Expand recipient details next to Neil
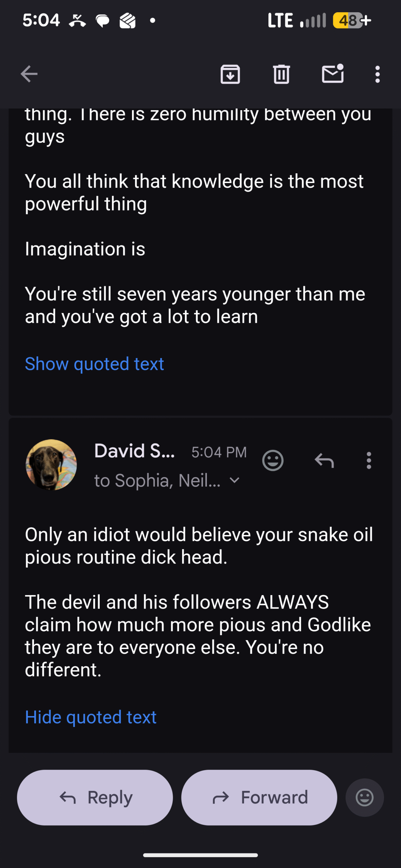Viewport: 401px width, 868px height. [x=234, y=480]
